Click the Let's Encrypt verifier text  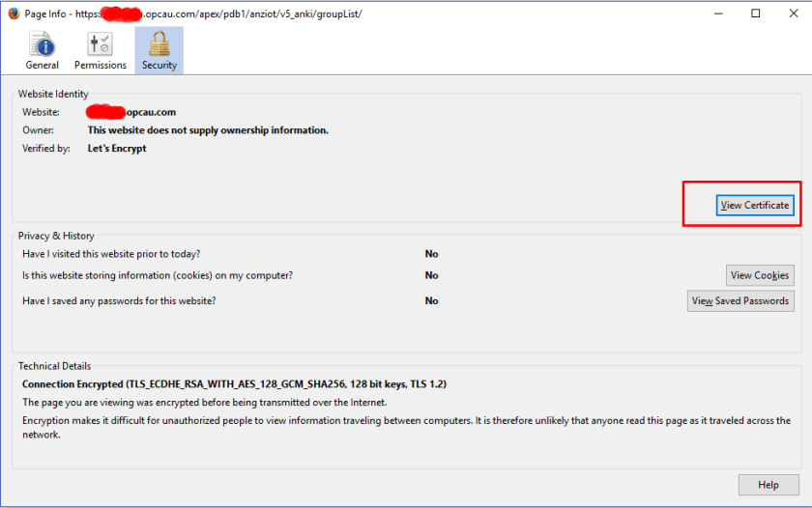[x=117, y=149]
